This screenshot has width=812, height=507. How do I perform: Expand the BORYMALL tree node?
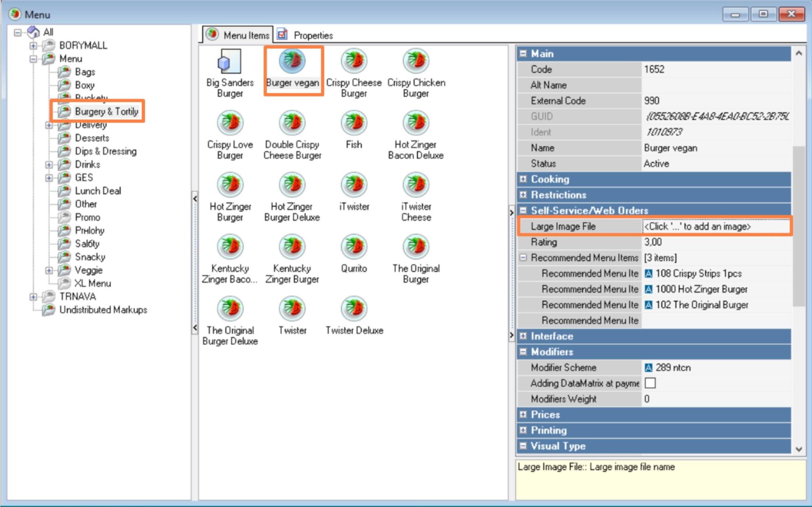(x=33, y=46)
